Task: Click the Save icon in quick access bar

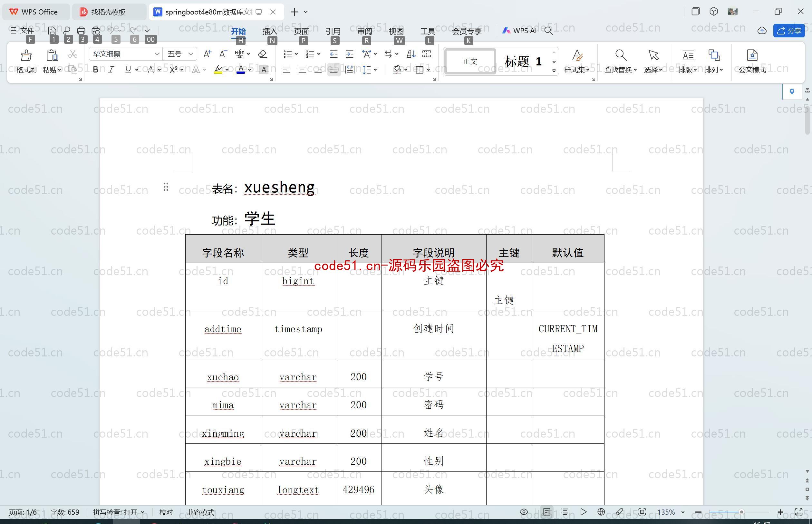Action: (52, 31)
